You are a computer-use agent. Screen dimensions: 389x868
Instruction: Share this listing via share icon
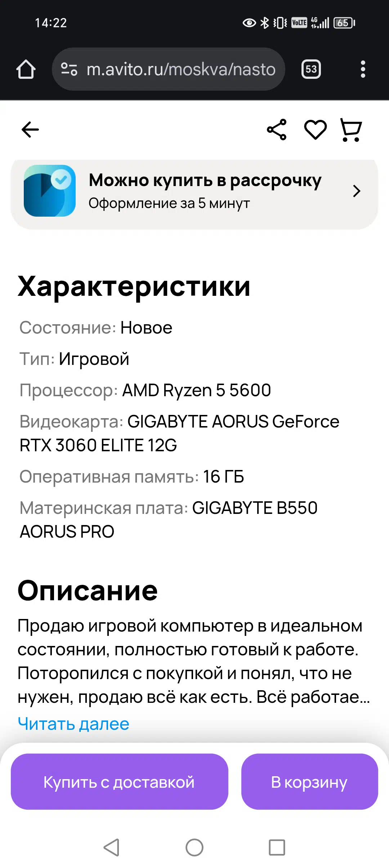point(277,130)
